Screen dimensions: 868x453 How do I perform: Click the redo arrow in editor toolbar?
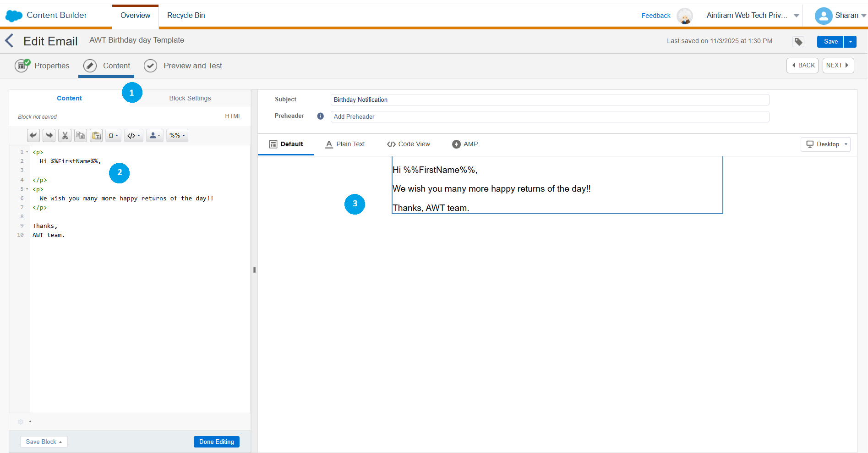tap(49, 135)
